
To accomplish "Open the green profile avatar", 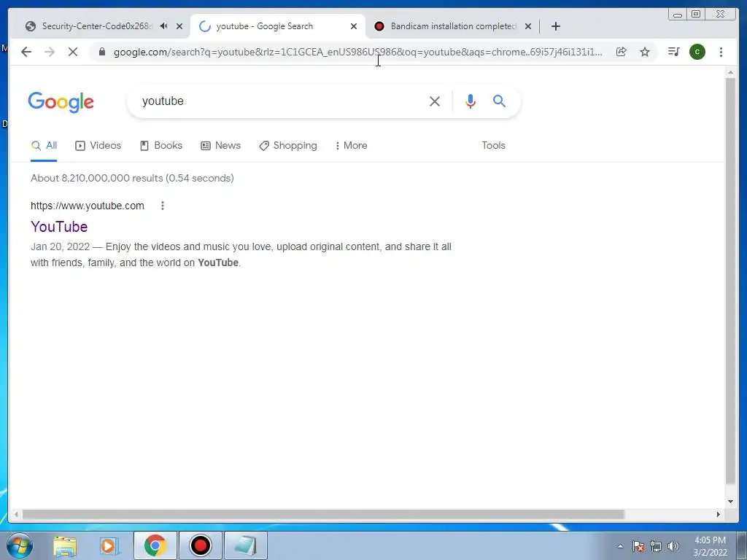I will pos(697,52).
